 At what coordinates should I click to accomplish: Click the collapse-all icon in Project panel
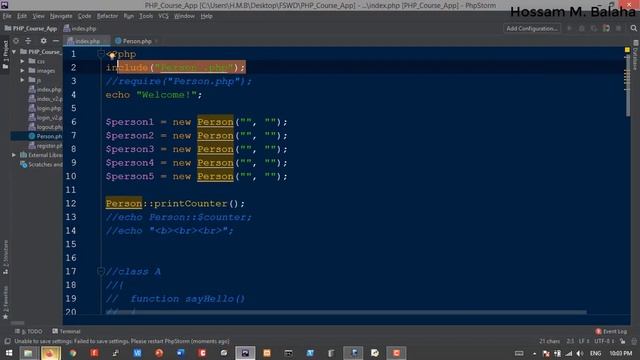click(x=28, y=41)
